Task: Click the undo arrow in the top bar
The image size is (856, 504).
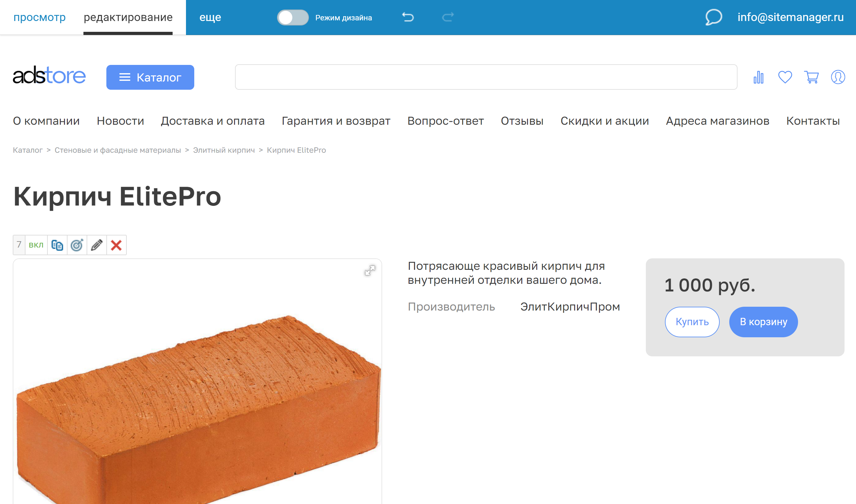Action: (x=409, y=17)
